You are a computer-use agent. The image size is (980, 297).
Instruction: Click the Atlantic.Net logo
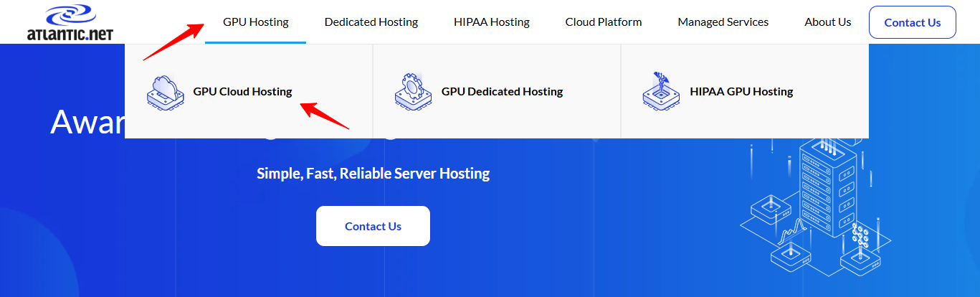coord(70,22)
